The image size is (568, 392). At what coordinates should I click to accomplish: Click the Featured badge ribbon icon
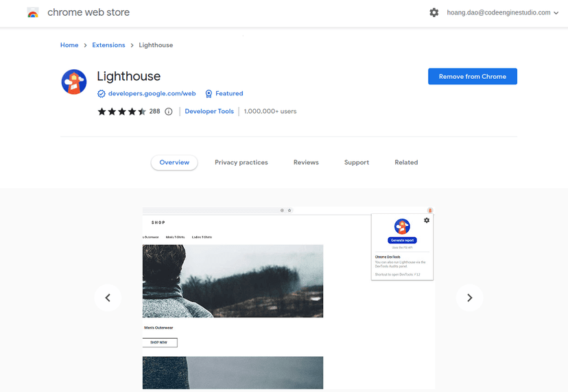pyautogui.click(x=209, y=94)
